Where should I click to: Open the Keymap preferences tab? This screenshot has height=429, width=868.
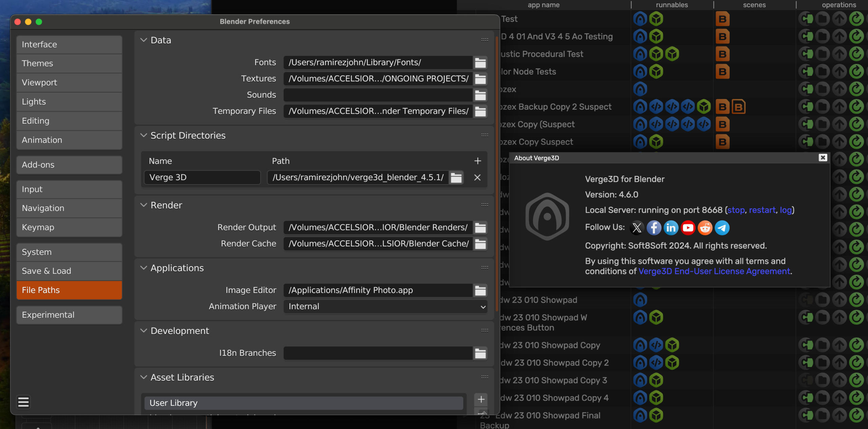pyautogui.click(x=69, y=227)
